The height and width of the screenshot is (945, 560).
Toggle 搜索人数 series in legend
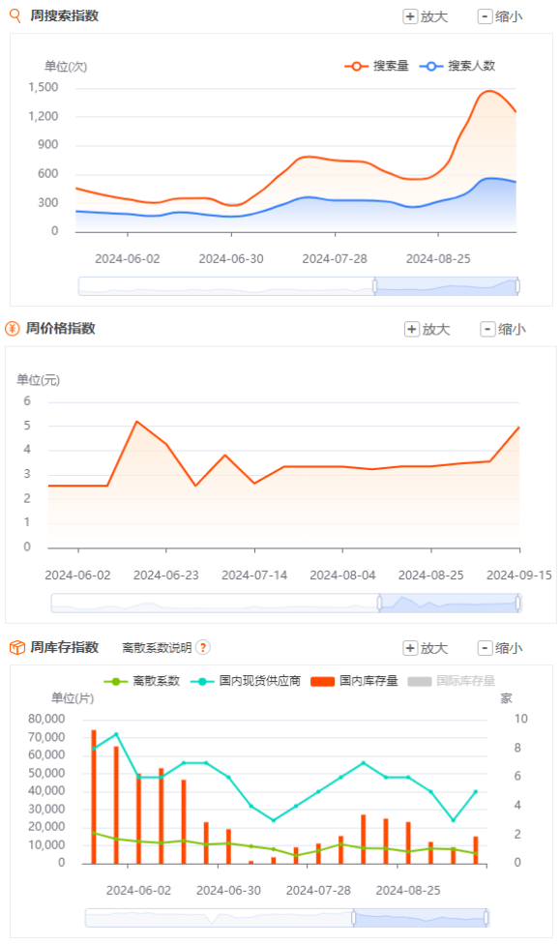[457, 66]
